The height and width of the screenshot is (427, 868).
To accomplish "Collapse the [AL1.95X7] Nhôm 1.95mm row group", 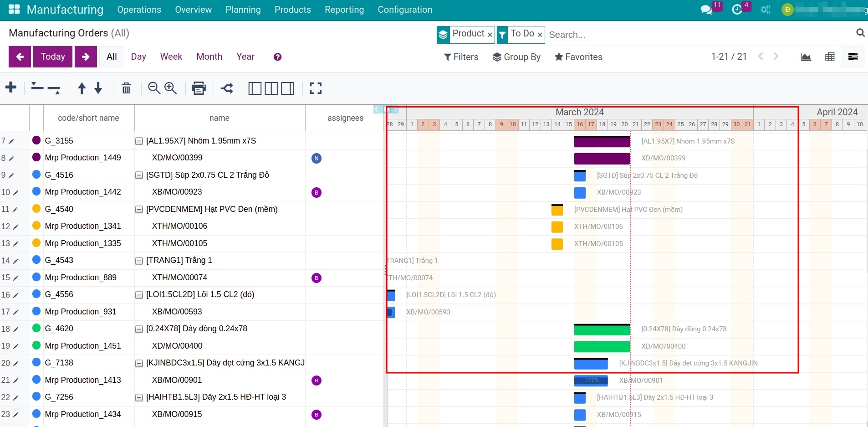I will (139, 141).
